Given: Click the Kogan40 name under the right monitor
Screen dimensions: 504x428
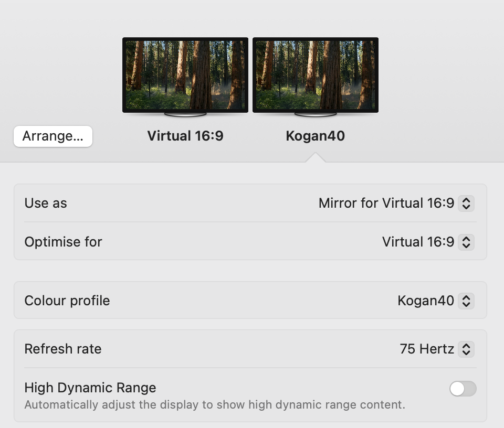Looking at the screenshot, I should click(x=315, y=136).
